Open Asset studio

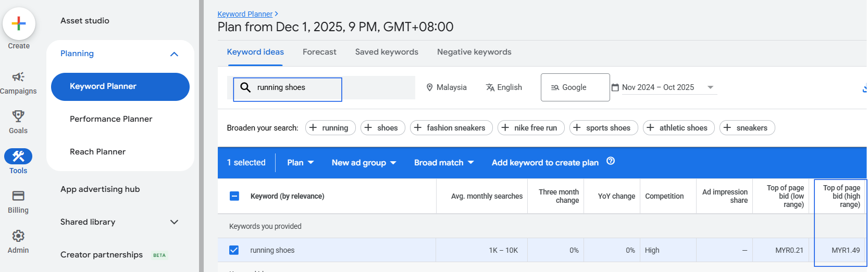coord(85,21)
